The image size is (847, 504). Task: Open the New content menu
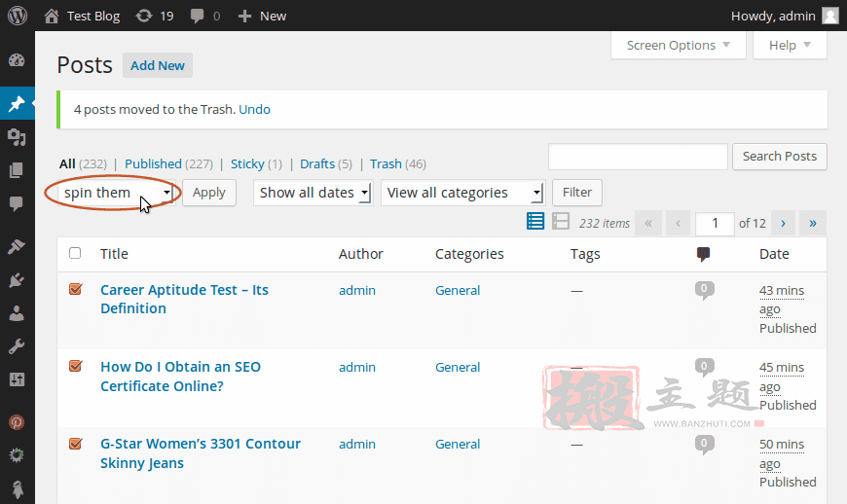pos(262,17)
